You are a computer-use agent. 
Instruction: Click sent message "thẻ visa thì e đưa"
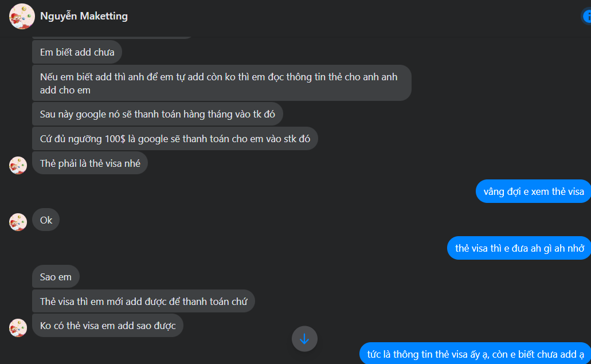(x=519, y=248)
